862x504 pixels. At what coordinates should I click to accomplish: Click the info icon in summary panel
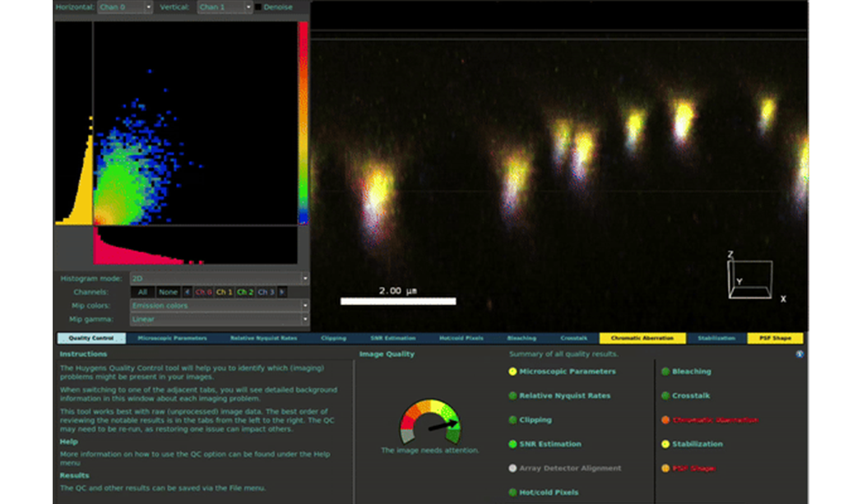799,354
